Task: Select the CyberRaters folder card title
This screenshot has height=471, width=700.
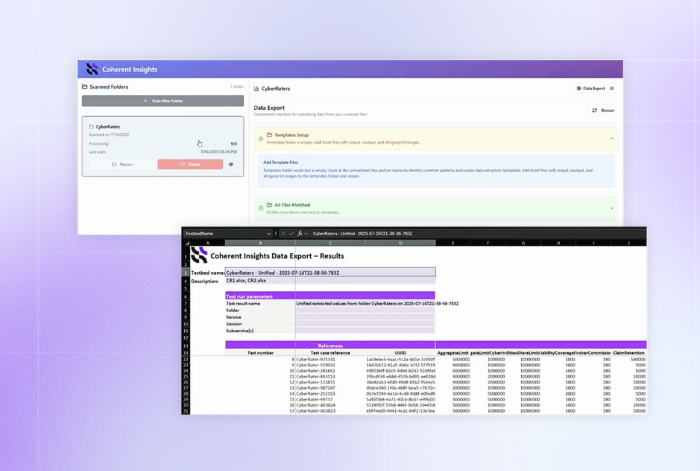Action: click(x=108, y=127)
